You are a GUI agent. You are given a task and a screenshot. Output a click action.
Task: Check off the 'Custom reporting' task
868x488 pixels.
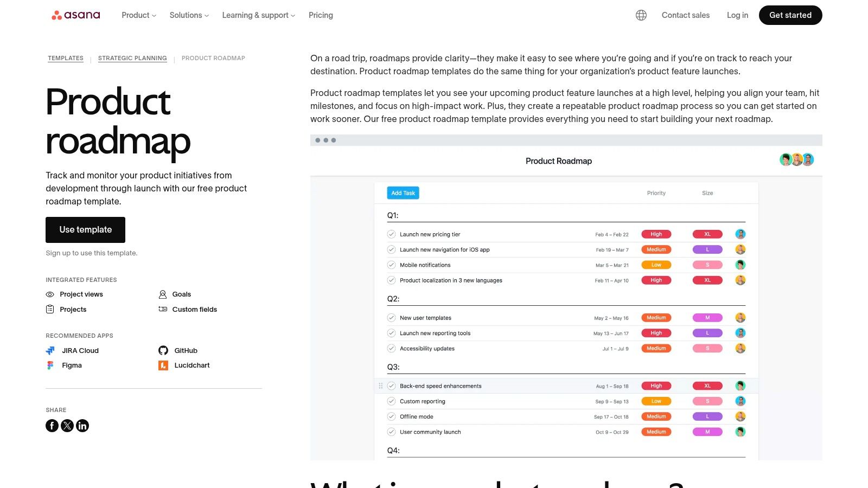click(x=391, y=401)
